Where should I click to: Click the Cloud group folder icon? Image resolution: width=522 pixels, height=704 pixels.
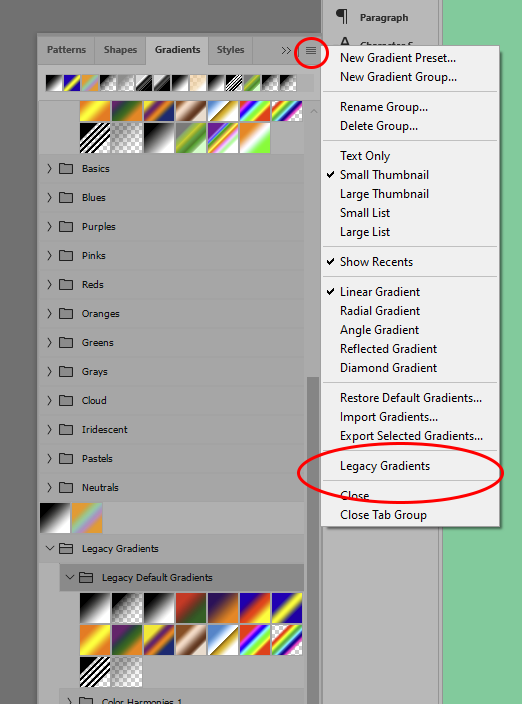click(66, 400)
